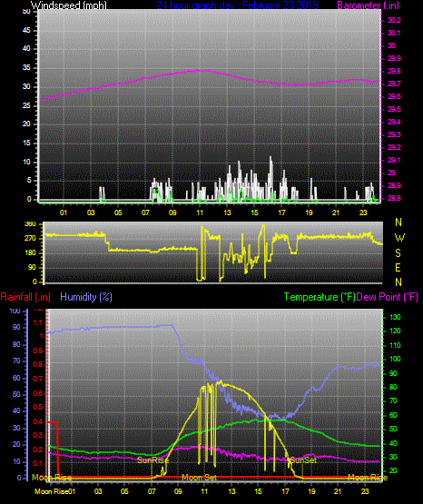Click the 28.8 barometer axis value
This screenshot has width=423, height=504.
click(394, 198)
